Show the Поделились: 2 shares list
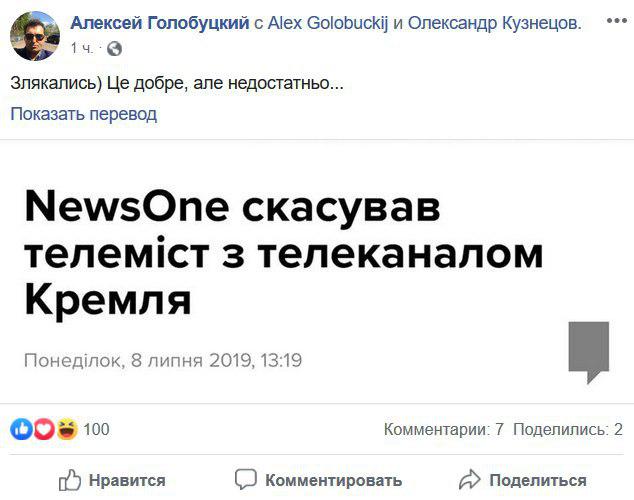This screenshot has height=500, width=634. [x=568, y=430]
